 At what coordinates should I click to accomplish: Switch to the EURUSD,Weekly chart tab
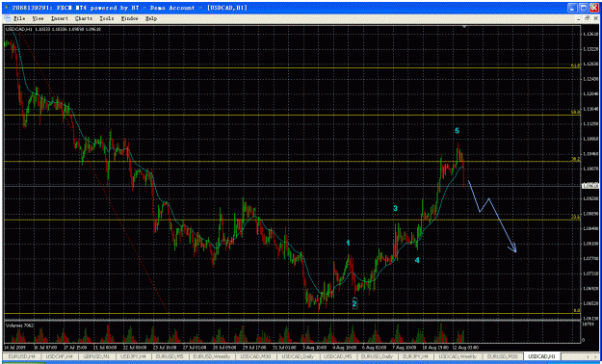[x=212, y=356]
